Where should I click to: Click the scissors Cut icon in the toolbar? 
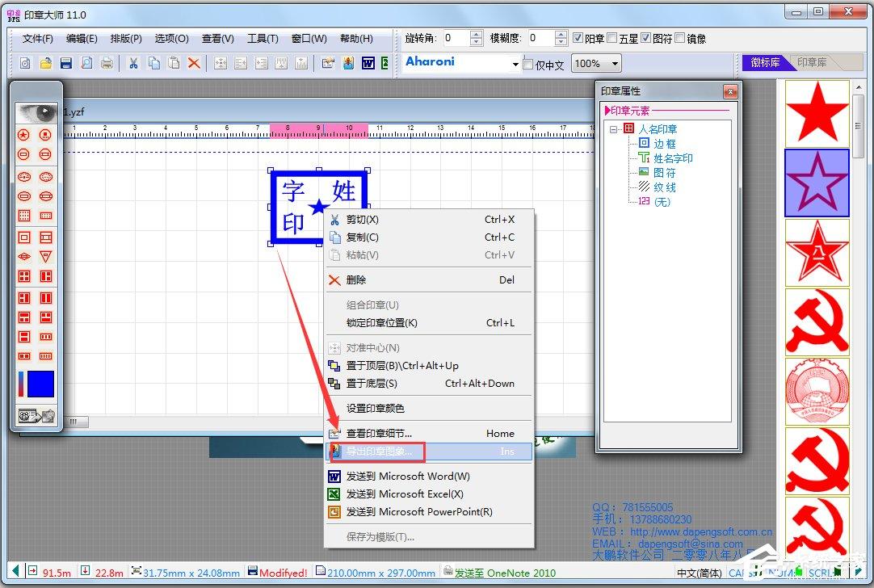[x=133, y=63]
